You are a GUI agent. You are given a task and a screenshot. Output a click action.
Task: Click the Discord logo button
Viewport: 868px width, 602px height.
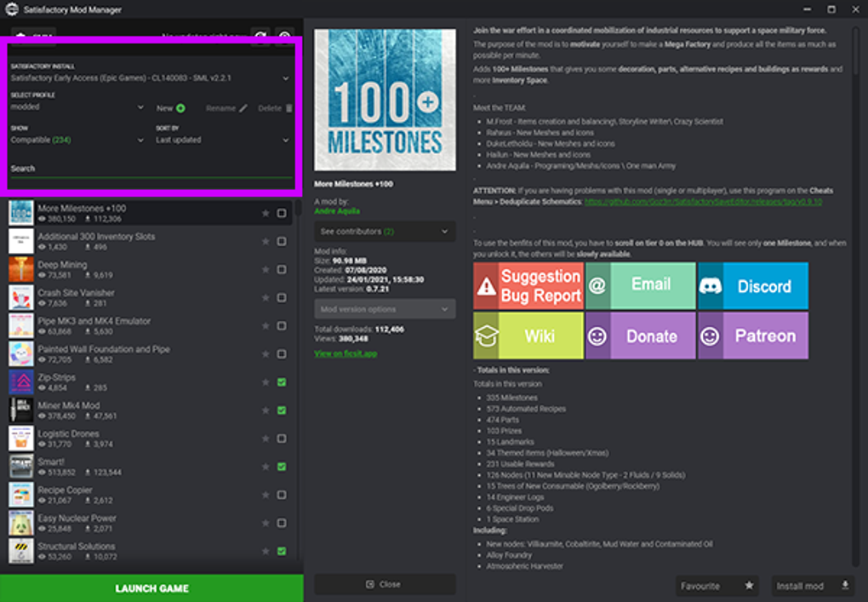coord(753,286)
